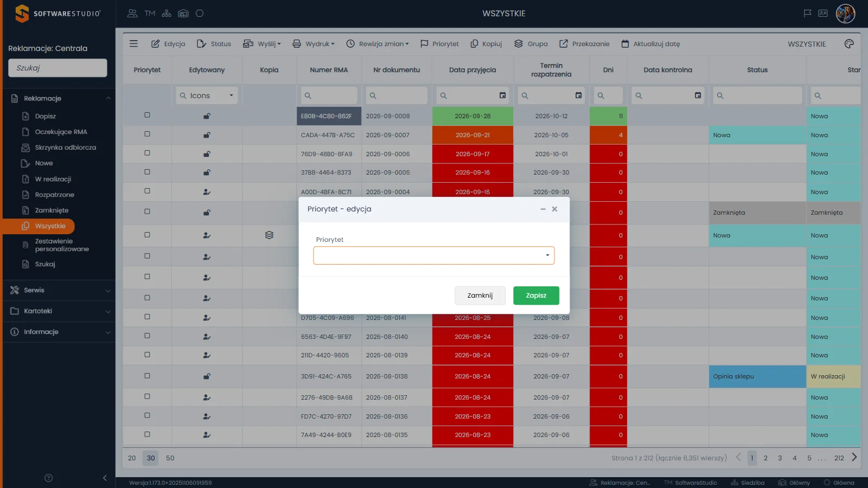Viewport: 868px width, 488px height.
Task: Tick checkbox for row E80B-4C80-862F
Action: click(147, 115)
